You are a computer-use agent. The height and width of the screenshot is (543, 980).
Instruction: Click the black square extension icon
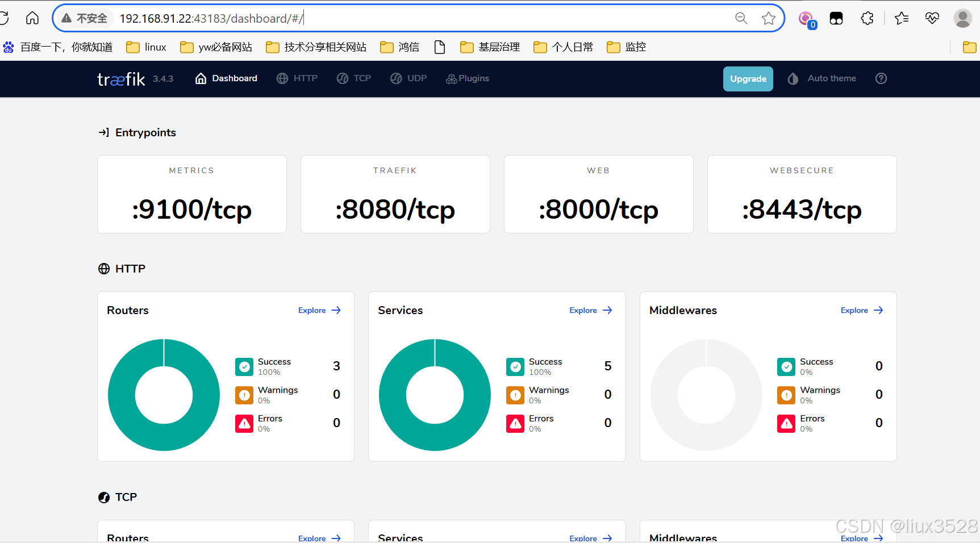[836, 18]
